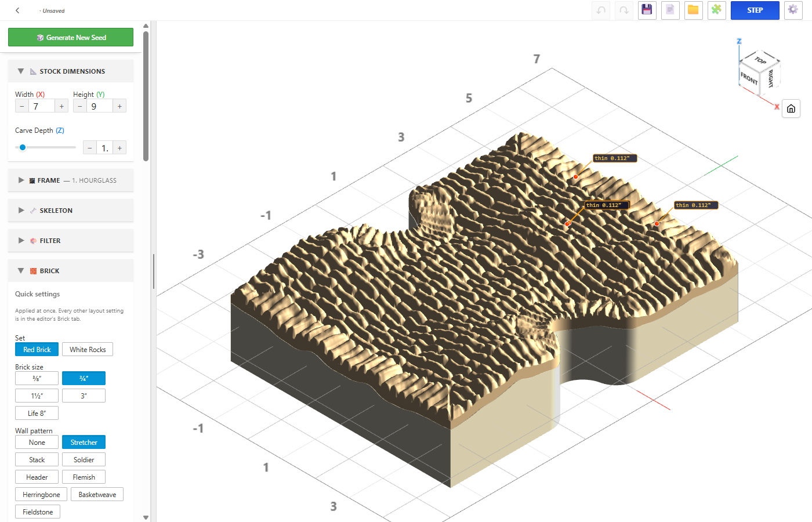Select the TOP face of the view cube
Viewport: 812px width, 522px height.
(x=760, y=60)
